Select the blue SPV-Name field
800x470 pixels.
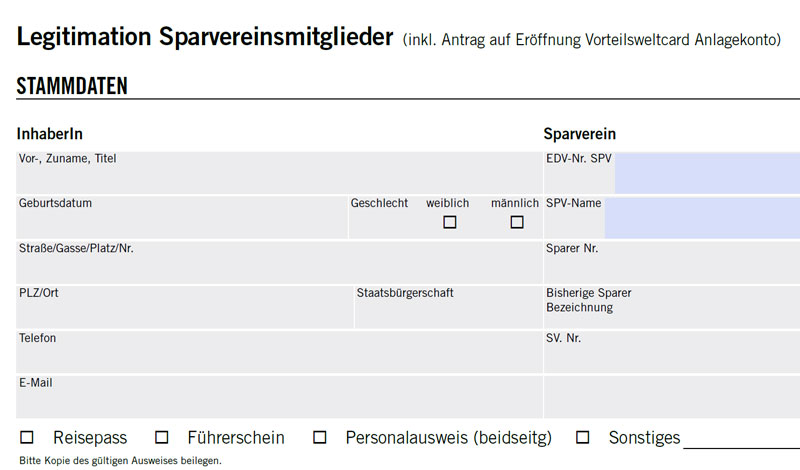(x=701, y=218)
